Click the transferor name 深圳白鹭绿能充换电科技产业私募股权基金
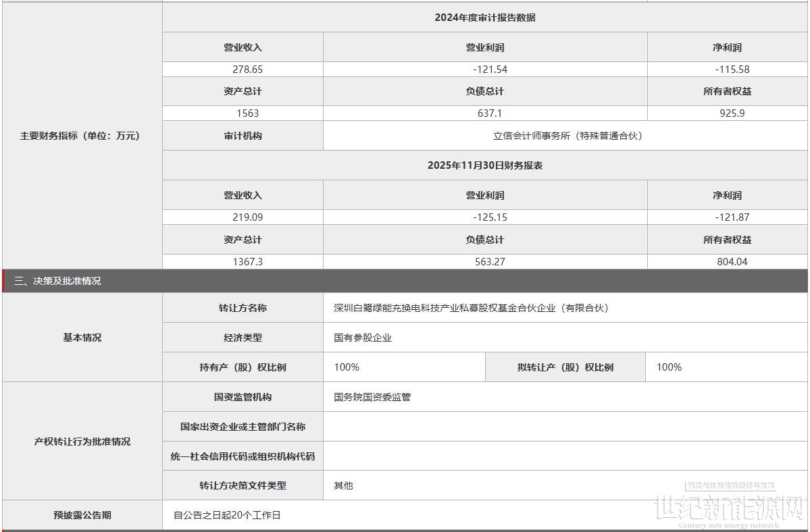This screenshot has height=532, width=810. pos(471,308)
